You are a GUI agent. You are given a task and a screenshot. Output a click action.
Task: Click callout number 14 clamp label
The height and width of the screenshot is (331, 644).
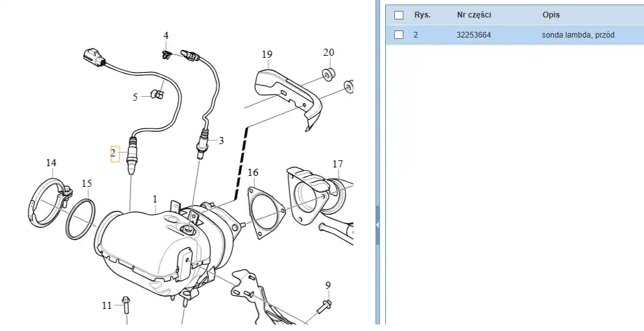tap(51, 162)
